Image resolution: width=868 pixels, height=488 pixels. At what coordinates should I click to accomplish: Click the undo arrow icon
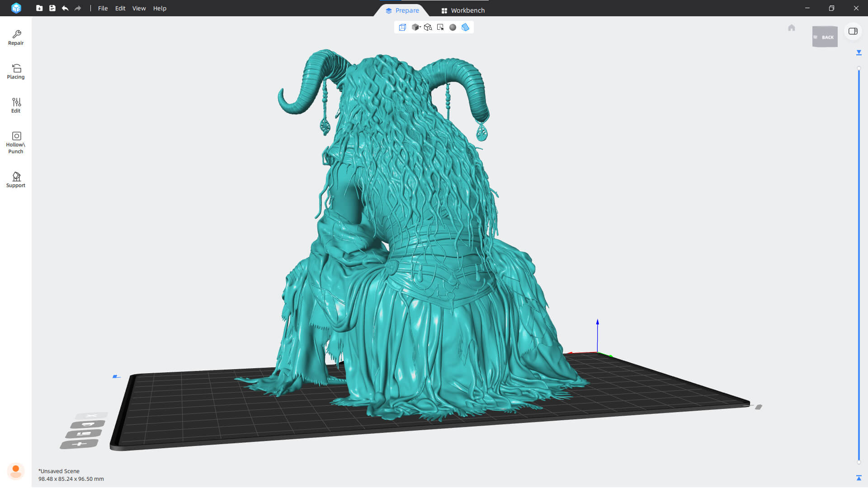65,8
